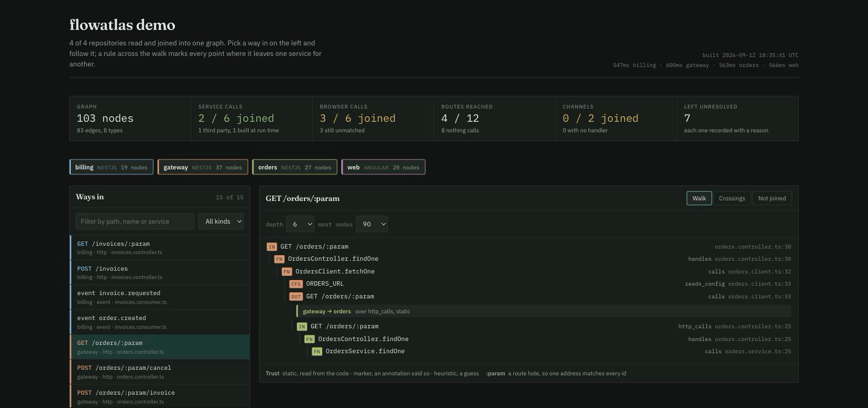Image resolution: width=868 pixels, height=408 pixels.
Task: Click the IN badge on the orders.controller.ts:30 row
Action: [271, 247]
